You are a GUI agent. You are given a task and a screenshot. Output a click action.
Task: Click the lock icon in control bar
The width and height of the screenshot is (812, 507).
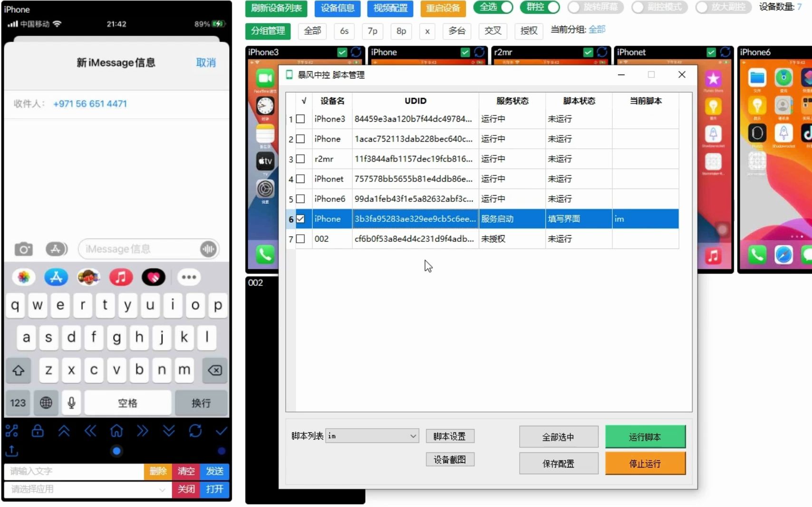pyautogui.click(x=38, y=431)
